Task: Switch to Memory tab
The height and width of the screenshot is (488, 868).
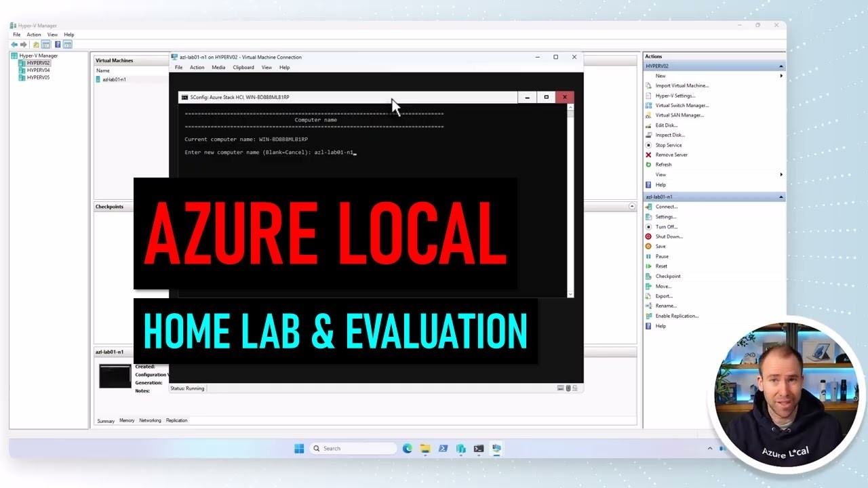Action: tap(127, 420)
